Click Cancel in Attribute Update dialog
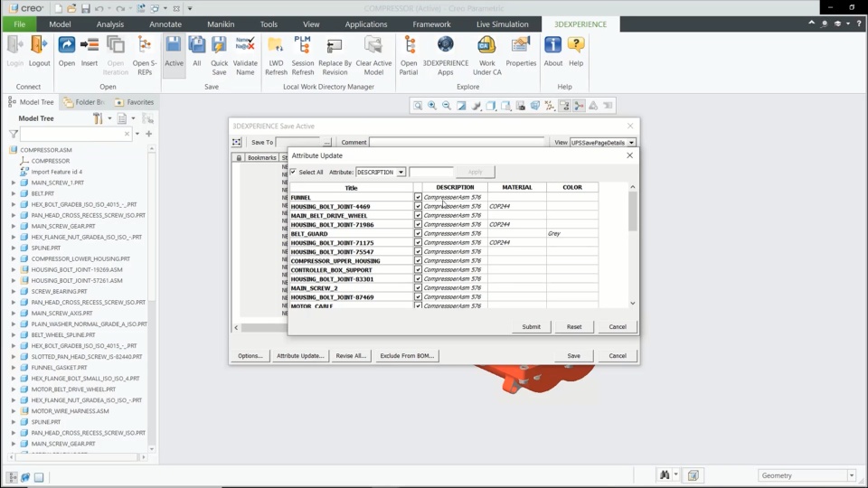868x488 pixels. pyautogui.click(x=618, y=326)
